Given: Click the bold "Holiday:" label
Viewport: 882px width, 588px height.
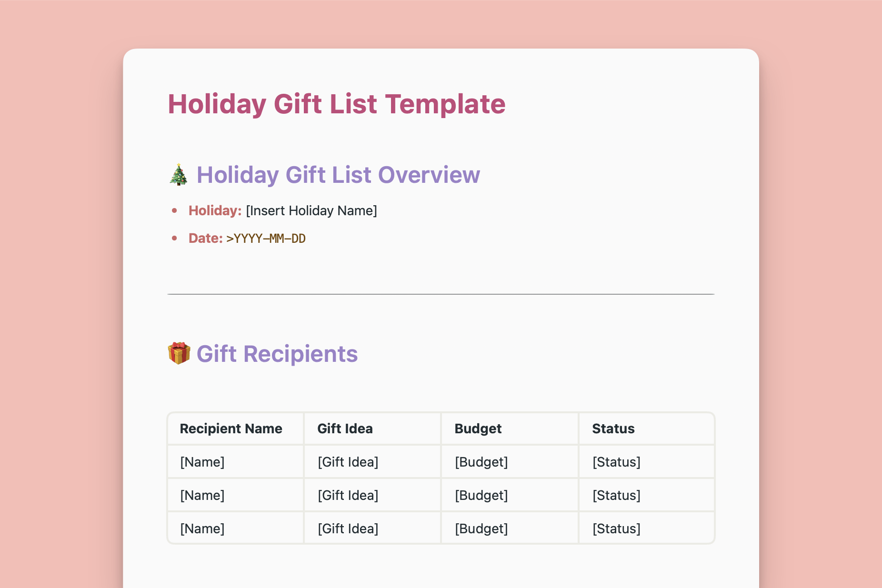Looking at the screenshot, I should [x=215, y=210].
